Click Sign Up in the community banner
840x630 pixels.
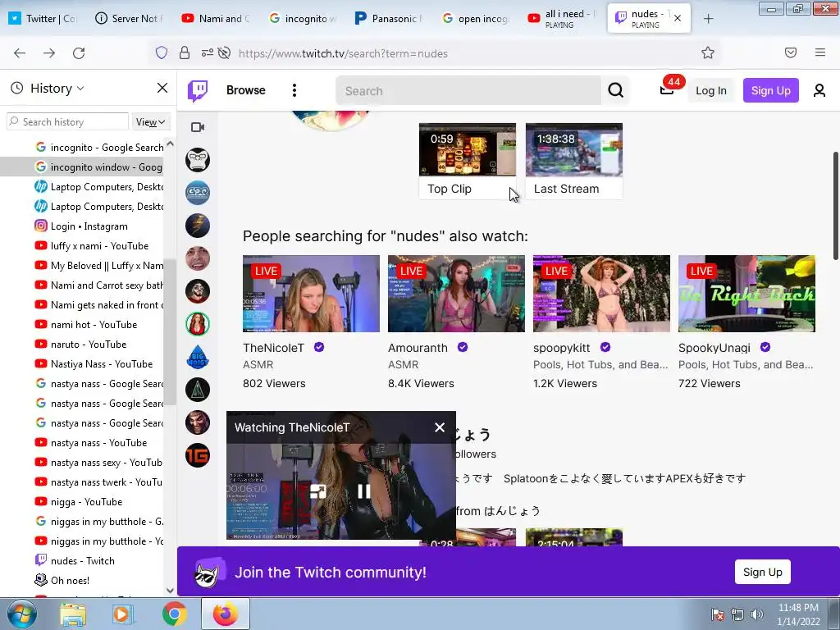click(762, 572)
